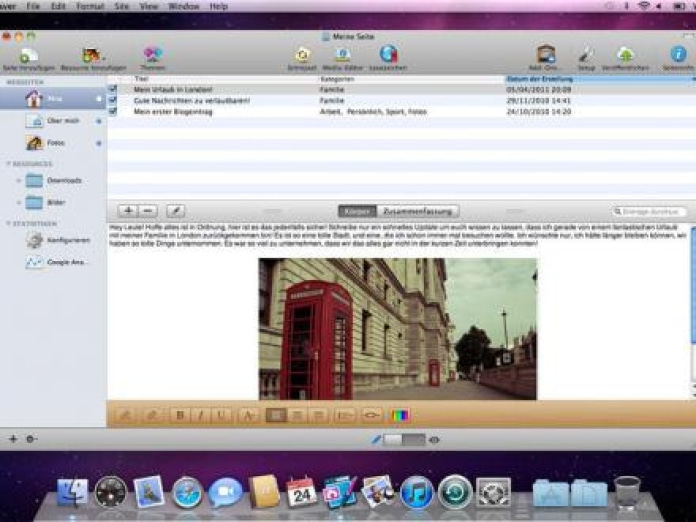Click the Einträge durchsuchen search field
This screenshot has width=696, height=522.
(x=649, y=211)
